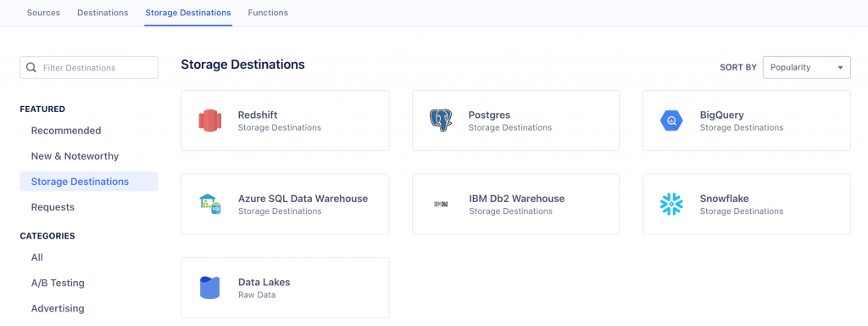This screenshot has height=326, width=868.
Task: Open the Sort By Popularity dropdown
Action: [x=807, y=68]
